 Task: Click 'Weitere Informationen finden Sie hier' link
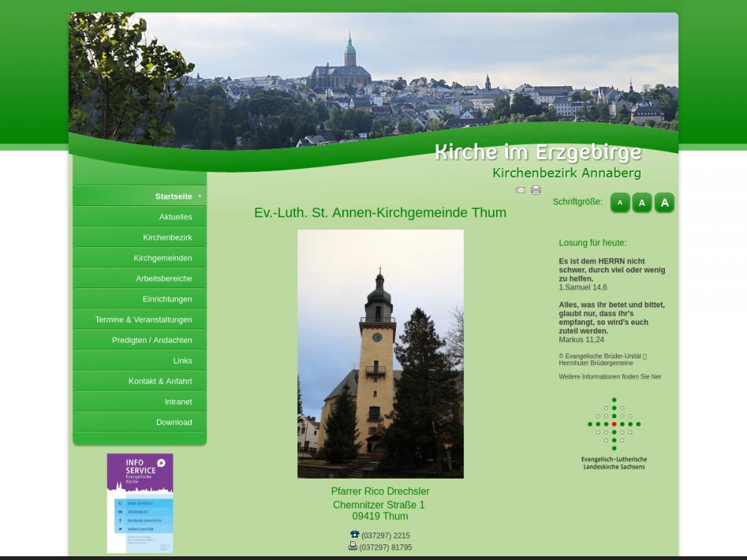pos(610,377)
